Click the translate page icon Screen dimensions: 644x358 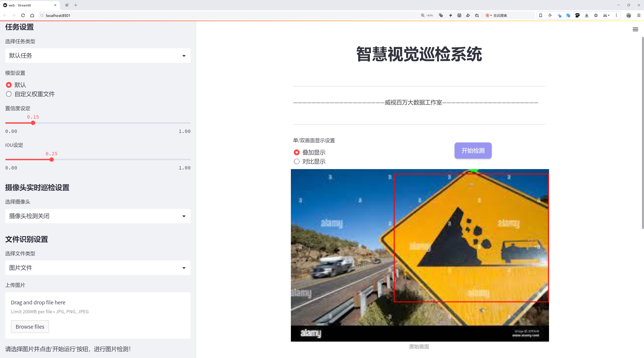[441, 16]
